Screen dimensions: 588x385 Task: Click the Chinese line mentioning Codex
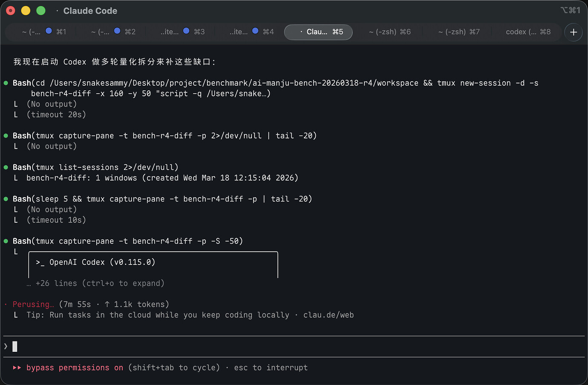tap(114, 62)
